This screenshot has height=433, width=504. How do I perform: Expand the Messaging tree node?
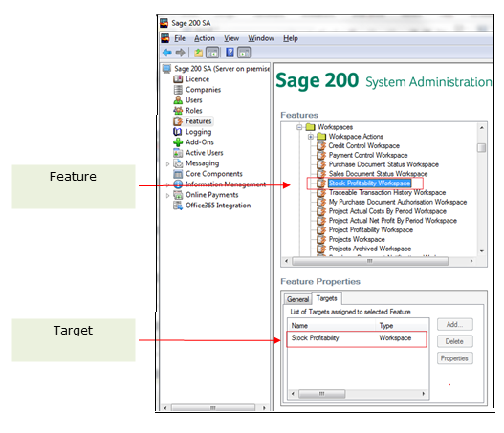[167, 163]
